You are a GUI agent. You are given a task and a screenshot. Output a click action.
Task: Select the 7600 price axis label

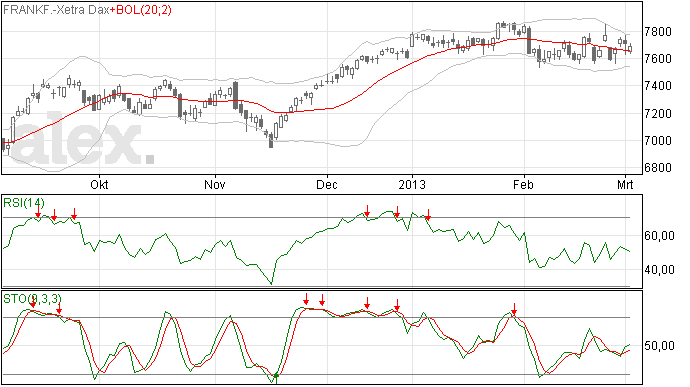pos(658,59)
